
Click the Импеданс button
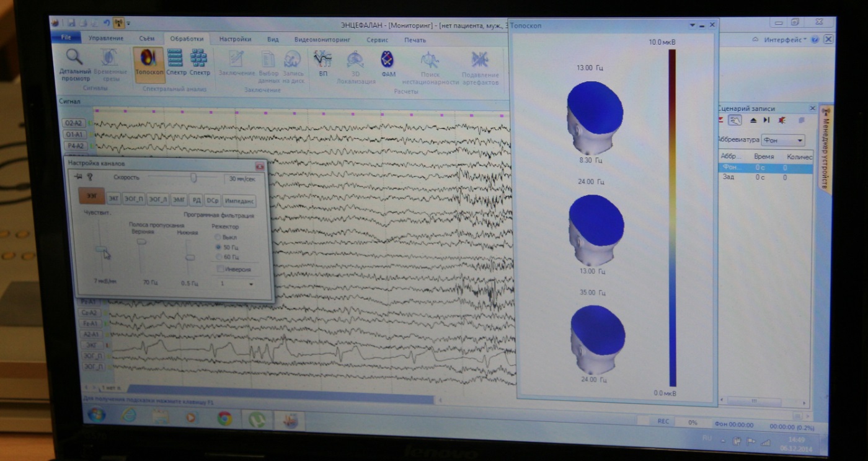tap(239, 201)
